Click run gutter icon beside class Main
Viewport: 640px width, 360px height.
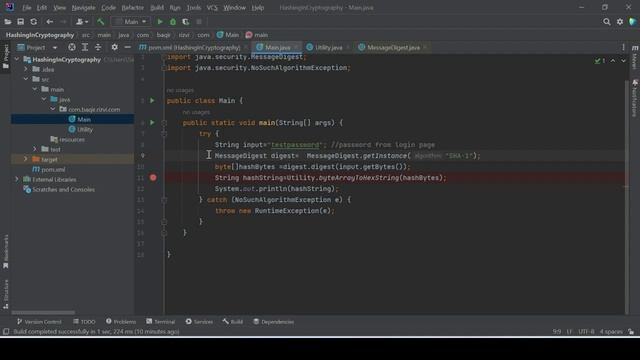(152, 100)
